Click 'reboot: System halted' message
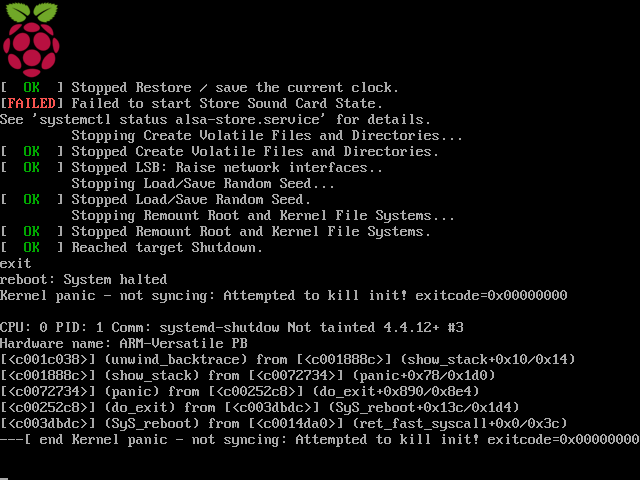640x480 pixels. pyautogui.click(x=84, y=280)
